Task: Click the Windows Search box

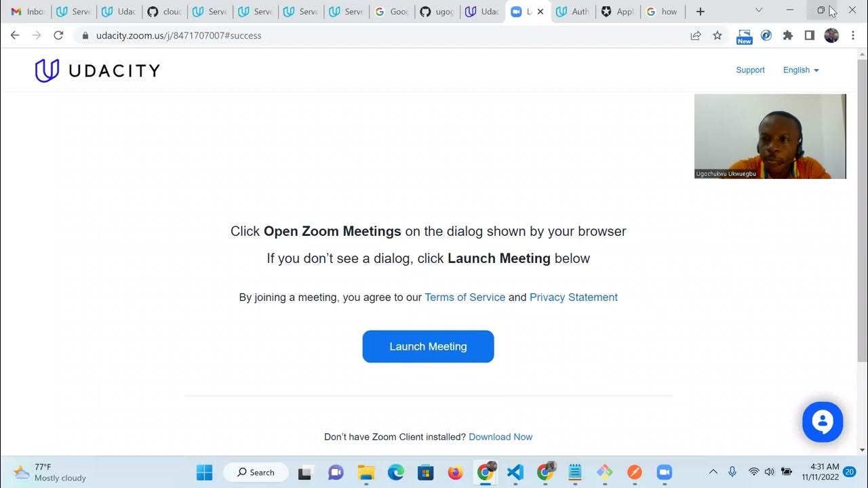Action: pyautogui.click(x=256, y=472)
